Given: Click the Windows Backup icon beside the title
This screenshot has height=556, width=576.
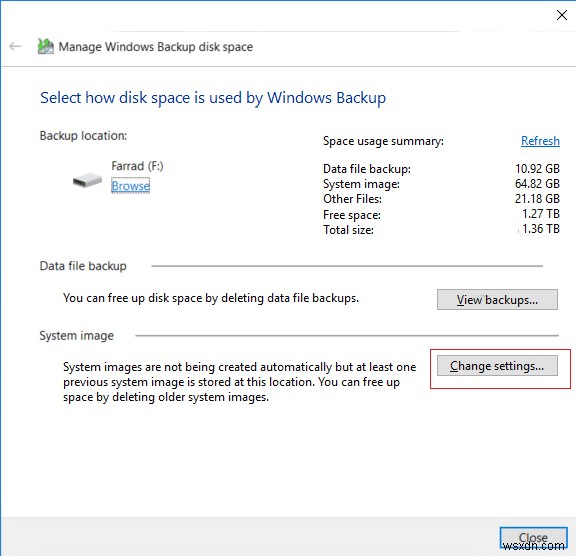Looking at the screenshot, I should click(46, 46).
